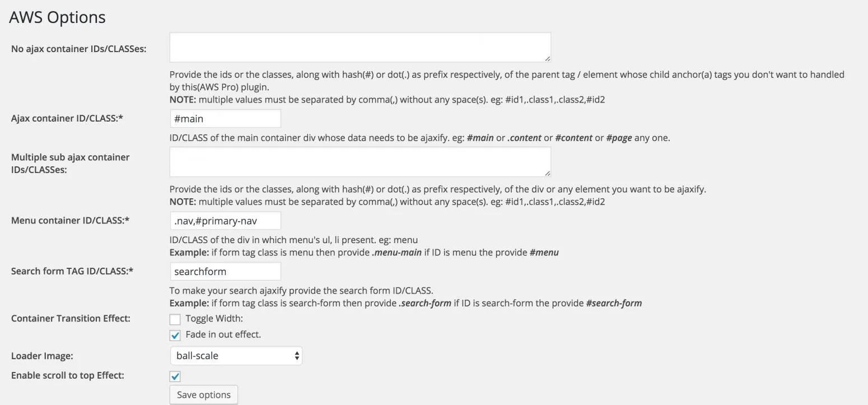Focus the Ajax container field containing #main
The image size is (868, 405).
pyautogui.click(x=225, y=119)
